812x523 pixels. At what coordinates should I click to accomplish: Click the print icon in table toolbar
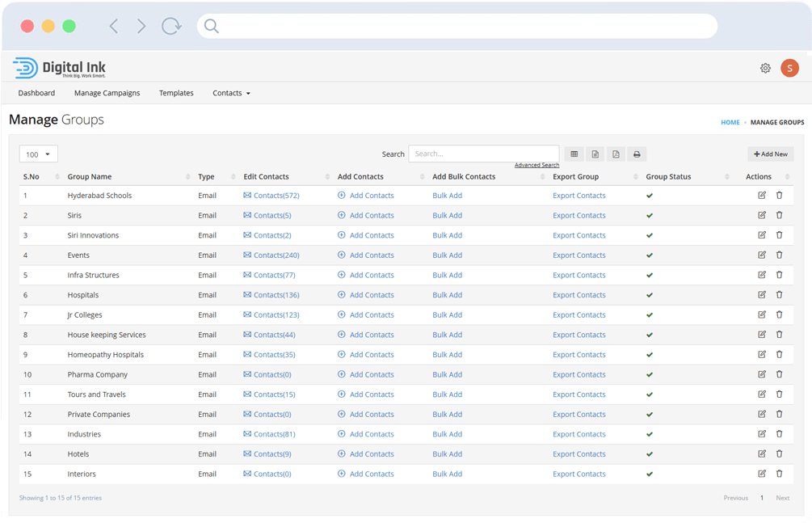pyautogui.click(x=637, y=154)
